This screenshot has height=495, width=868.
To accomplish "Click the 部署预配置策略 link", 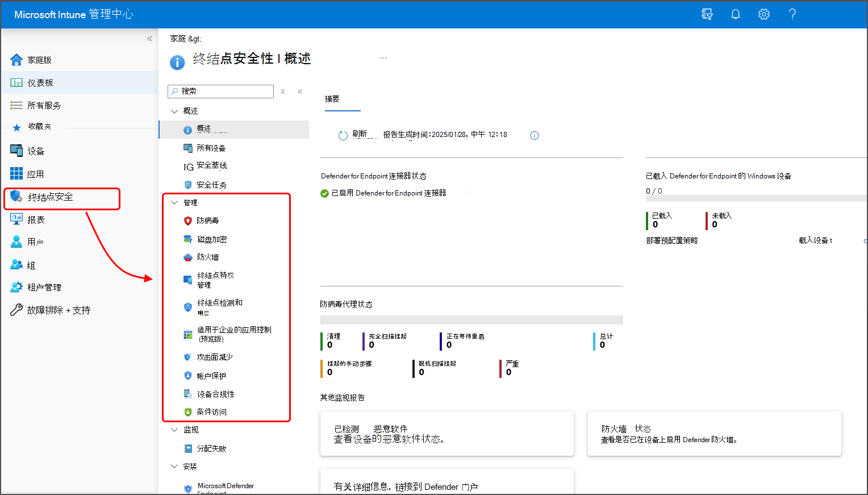I will (672, 240).
